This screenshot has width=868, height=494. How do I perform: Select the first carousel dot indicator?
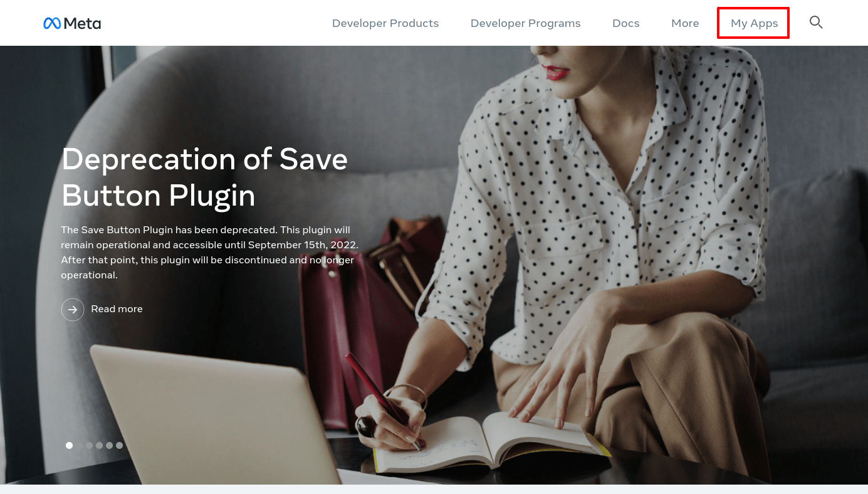point(70,446)
